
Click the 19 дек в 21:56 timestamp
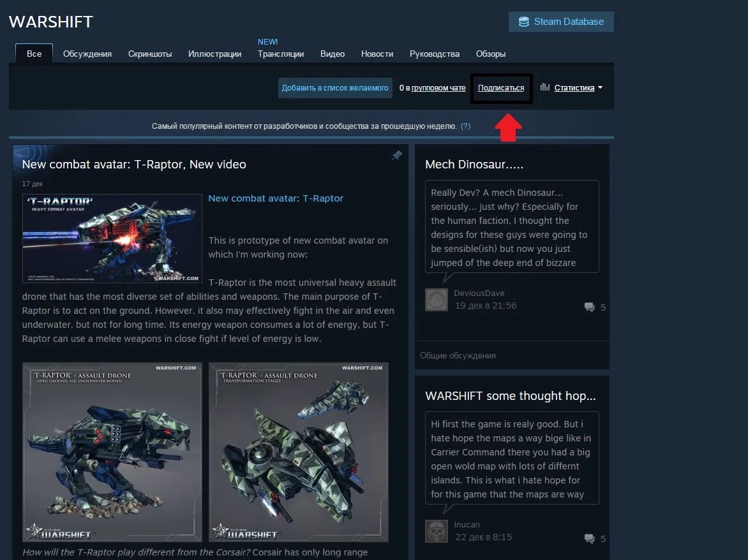pos(486,306)
